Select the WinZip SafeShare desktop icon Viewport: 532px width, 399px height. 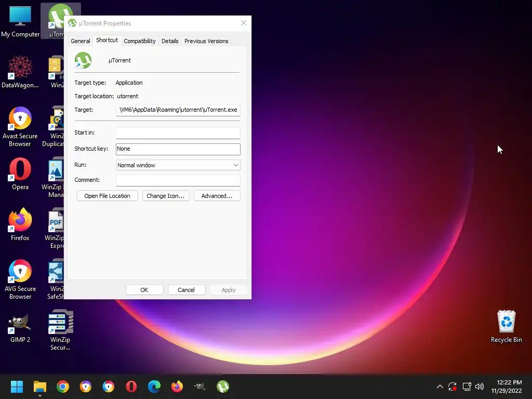[x=55, y=280]
